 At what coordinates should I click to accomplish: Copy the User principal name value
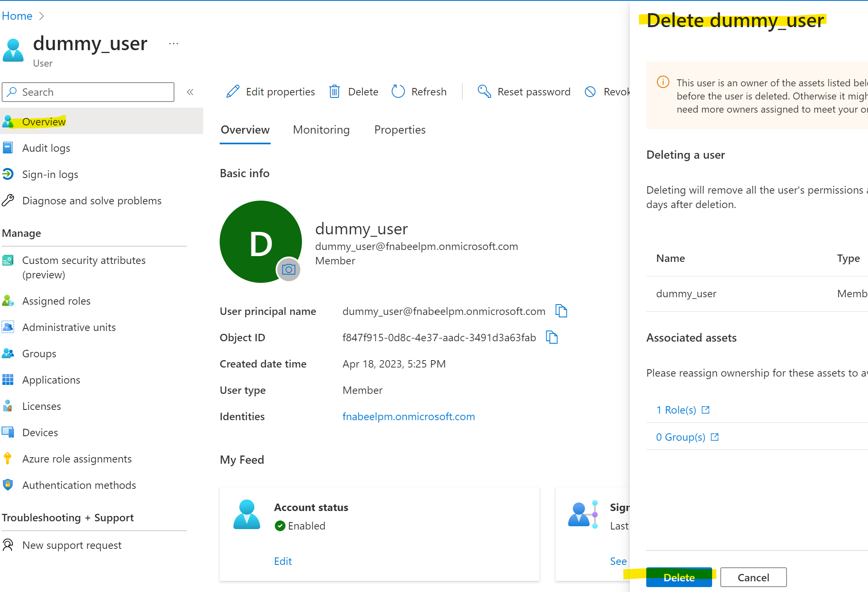(x=561, y=311)
